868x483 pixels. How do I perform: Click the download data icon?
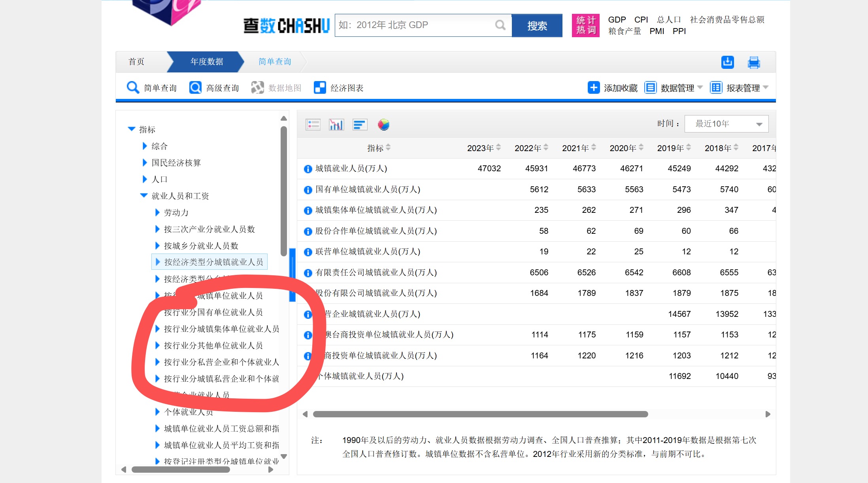click(727, 62)
